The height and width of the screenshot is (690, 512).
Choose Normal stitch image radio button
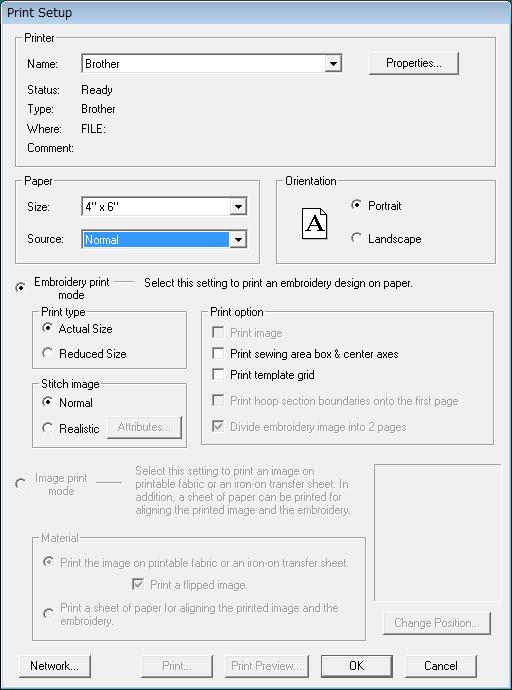pos(48,402)
